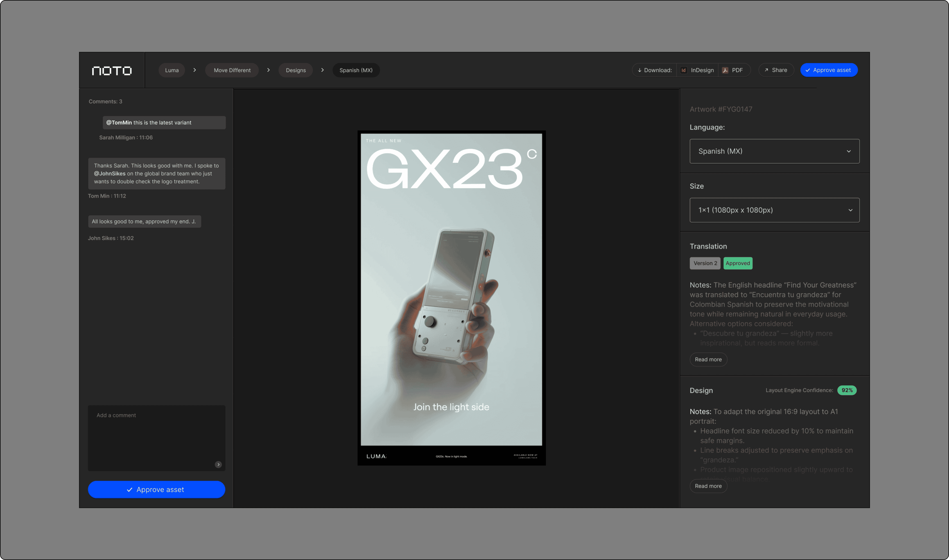This screenshot has width=949, height=560.
Task: Click the download arrow icon
Action: (640, 70)
